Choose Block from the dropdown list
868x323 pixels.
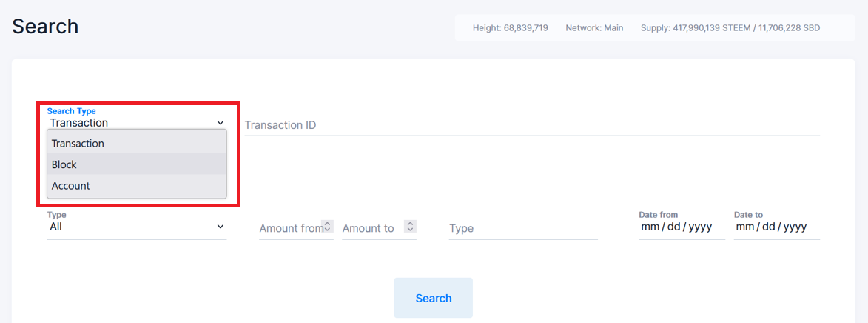pos(137,164)
